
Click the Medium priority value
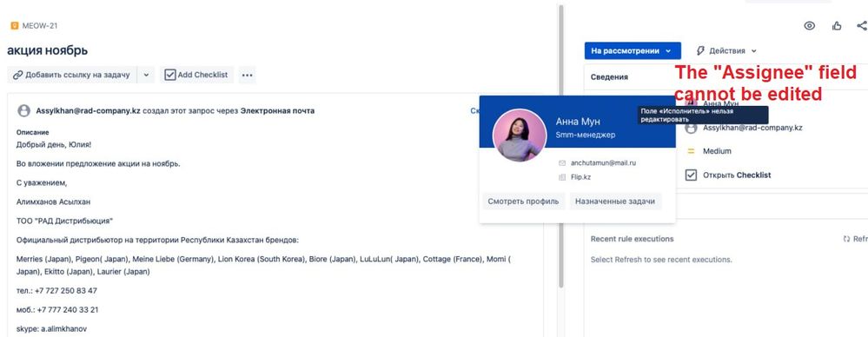(717, 151)
